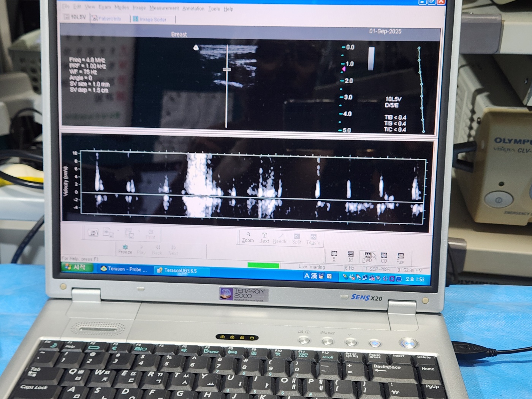Open the Help menu
The width and height of the screenshot is (532, 399).
(228, 9)
